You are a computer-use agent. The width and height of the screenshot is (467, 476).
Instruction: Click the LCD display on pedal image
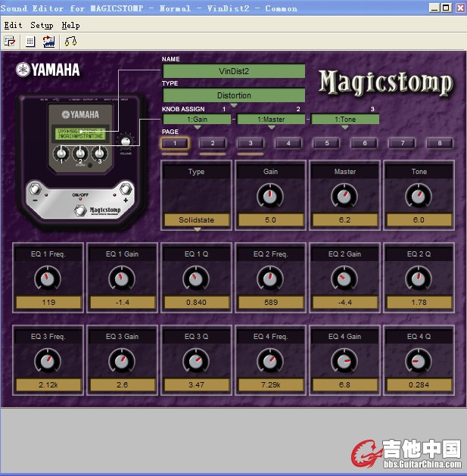pyautogui.click(x=80, y=134)
